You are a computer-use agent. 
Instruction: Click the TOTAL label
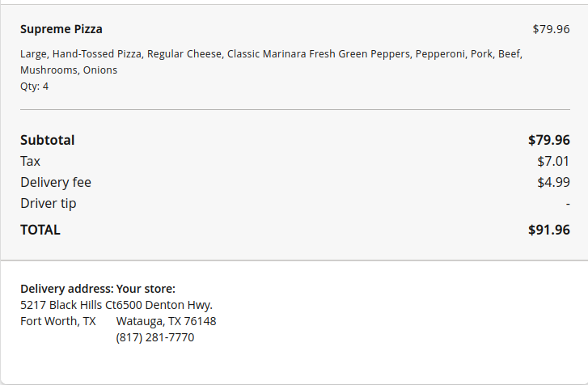point(40,230)
